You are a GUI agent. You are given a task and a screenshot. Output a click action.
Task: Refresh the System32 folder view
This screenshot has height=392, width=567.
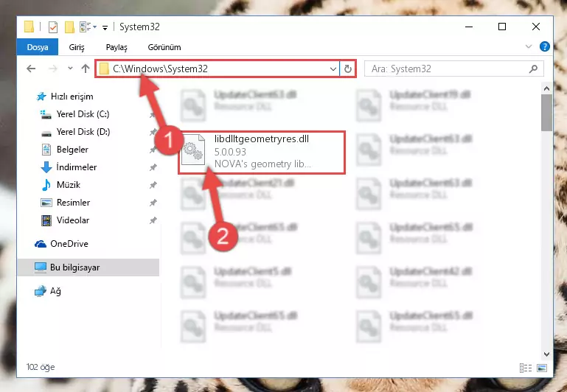point(347,69)
